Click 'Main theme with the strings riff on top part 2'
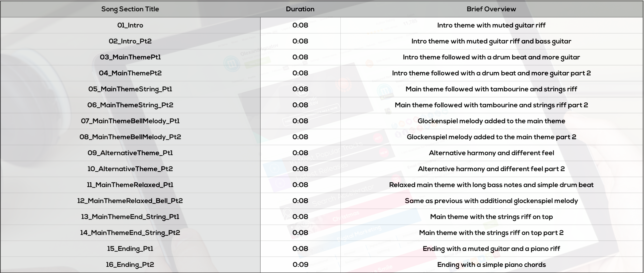Viewport: 644px width, 273px height. [491, 233]
